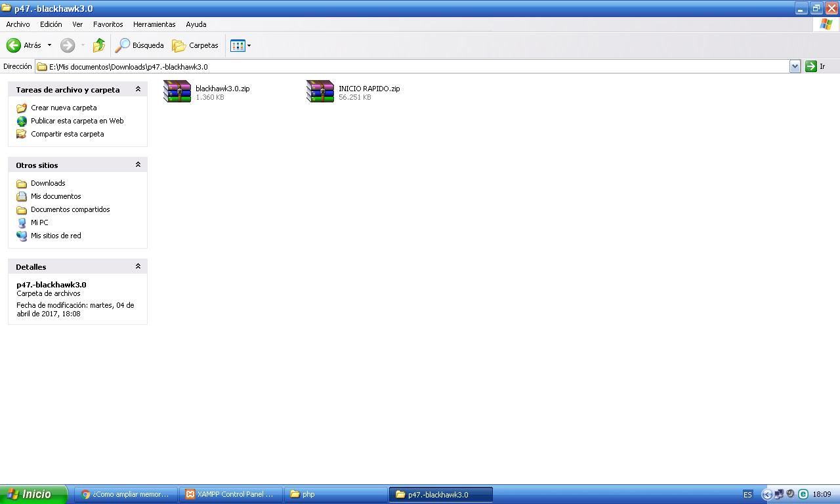The height and width of the screenshot is (504, 840).
Task: Switch to the Chrome taskbar window
Action: (125, 495)
